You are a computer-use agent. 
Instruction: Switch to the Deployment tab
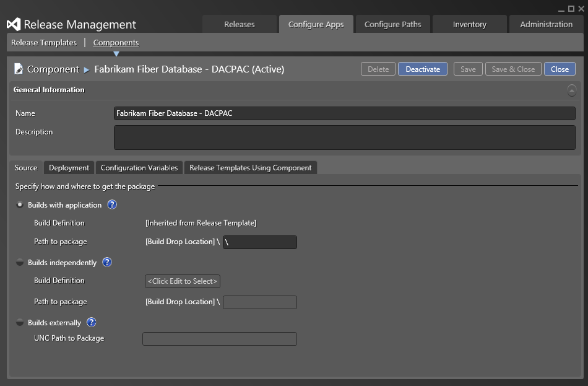[x=69, y=168]
